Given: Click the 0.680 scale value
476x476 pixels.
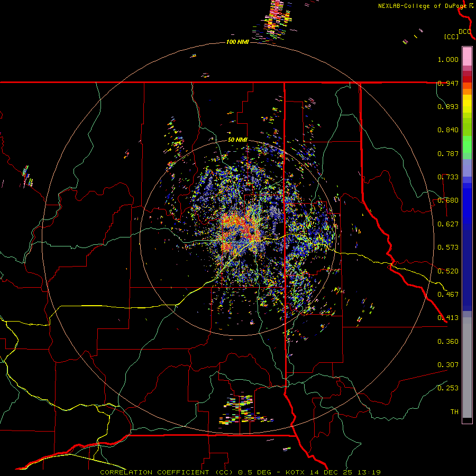Looking at the screenshot, I should 448,200.
